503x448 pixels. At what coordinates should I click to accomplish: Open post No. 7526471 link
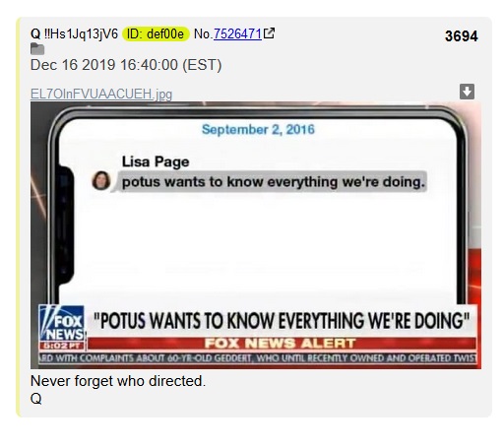pyautogui.click(x=237, y=33)
